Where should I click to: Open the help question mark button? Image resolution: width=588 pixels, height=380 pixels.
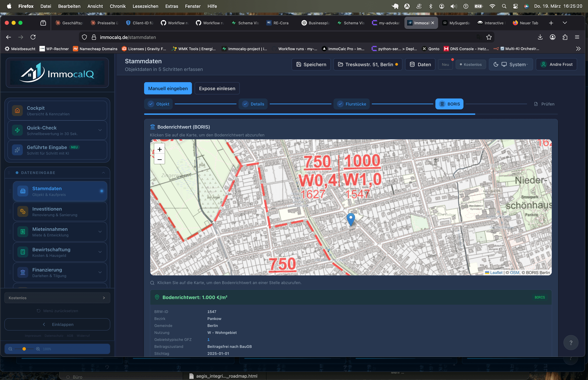point(571,343)
